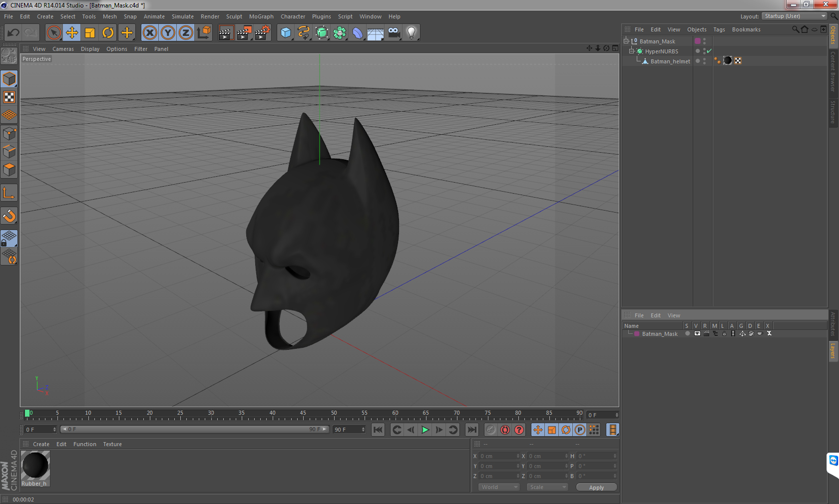Image resolution: width=839 pixels, height=504 pixels.
Task: Activate the Move tool in top toolbar
Action: pos(72,33)
